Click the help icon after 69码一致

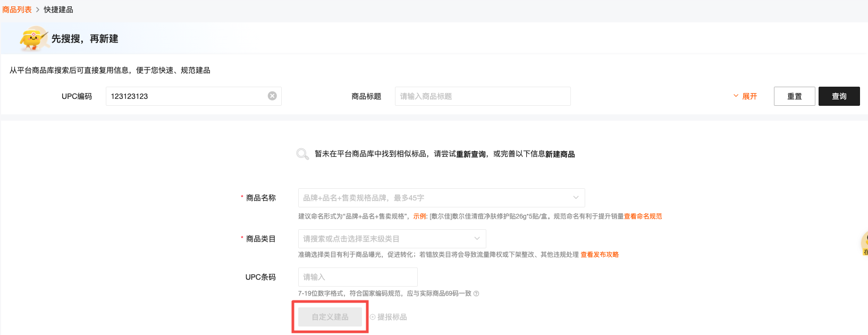tap(476, 294)
